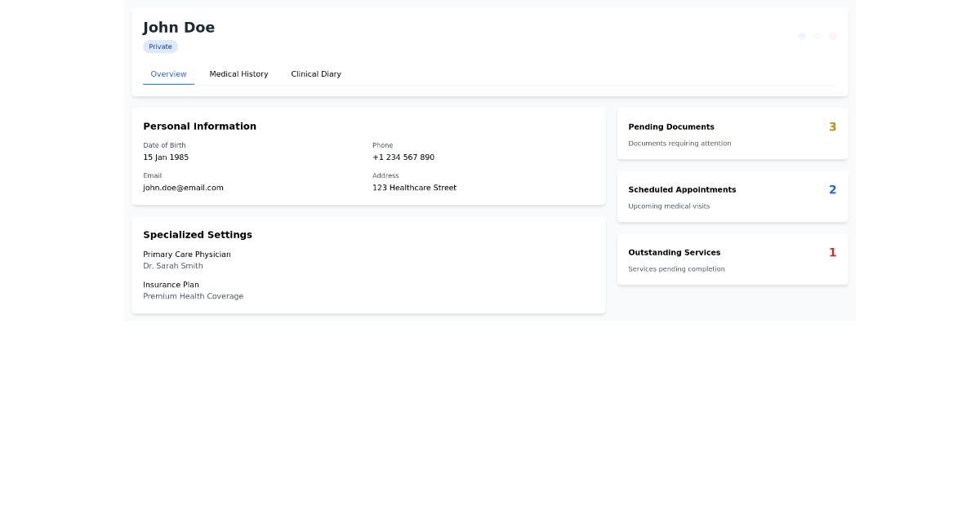Switch to the Medical History tab

click(238, 73)
